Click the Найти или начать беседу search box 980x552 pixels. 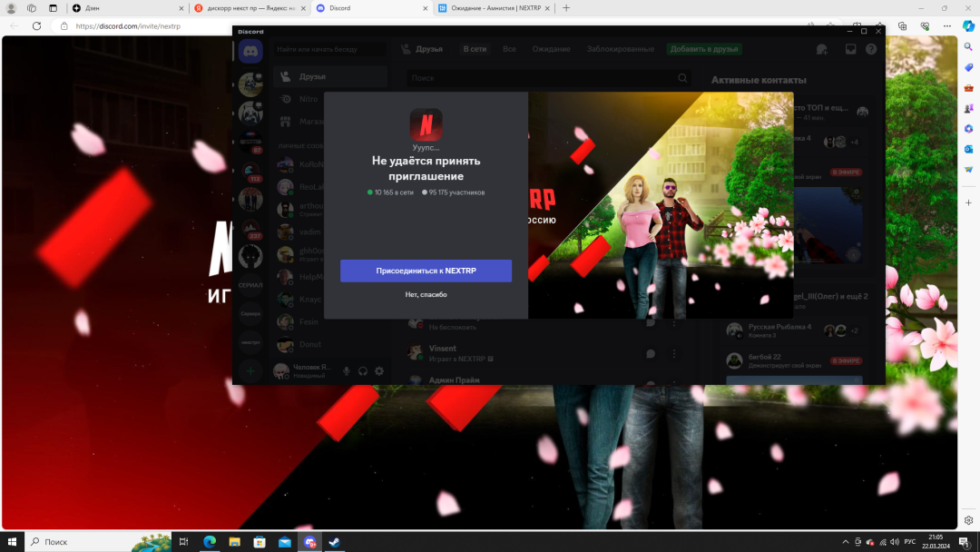coord(330,49)
